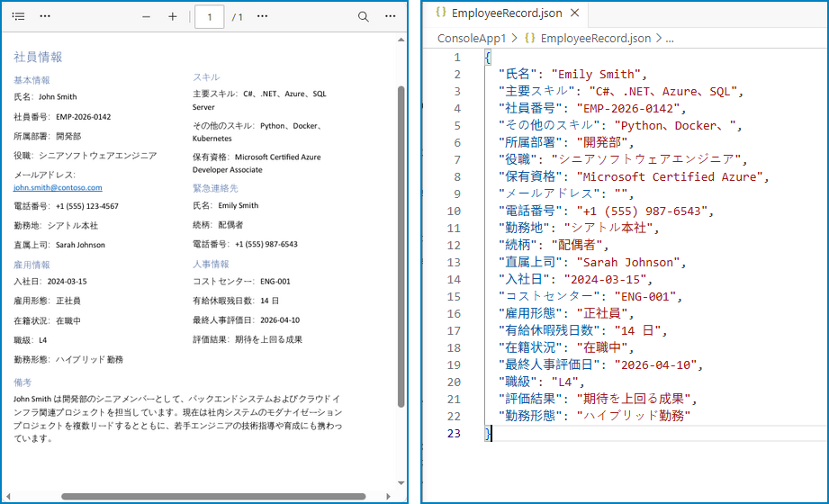Click the JSON file icon on the tab
The image size is (829, 504).
[x=440, y=13]
